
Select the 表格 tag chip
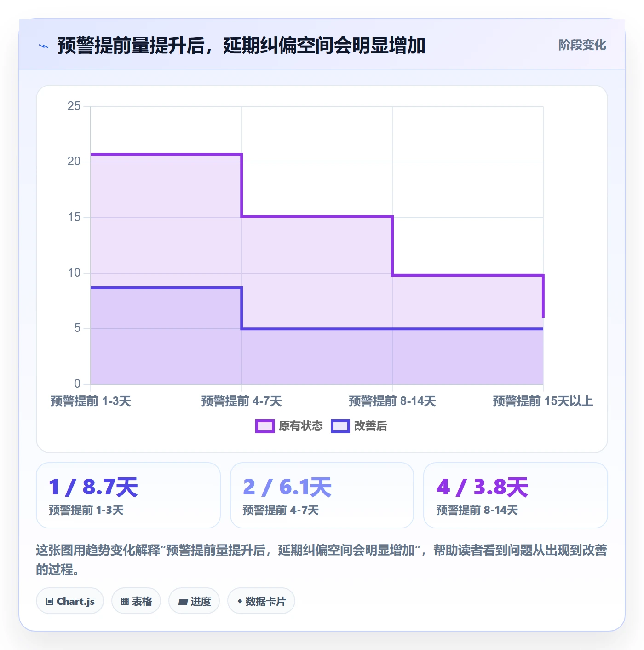(x=136, y=601)
